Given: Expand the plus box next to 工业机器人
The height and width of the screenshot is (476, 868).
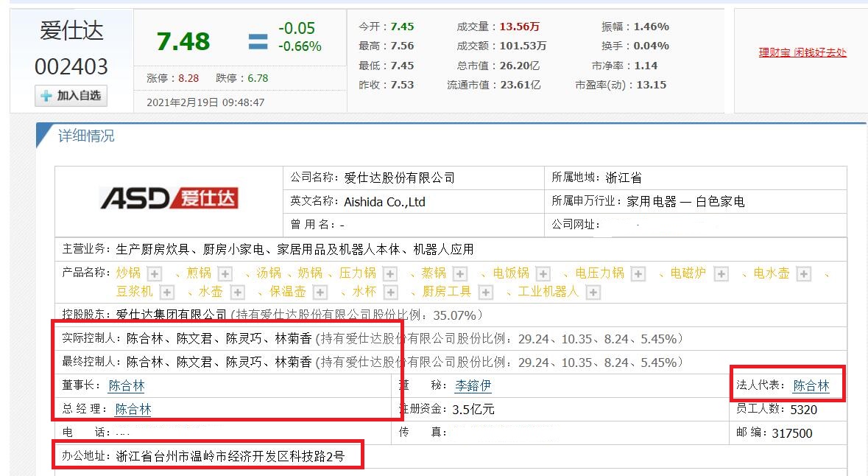Looking at the screenshot, I should [x=593, y=292].
